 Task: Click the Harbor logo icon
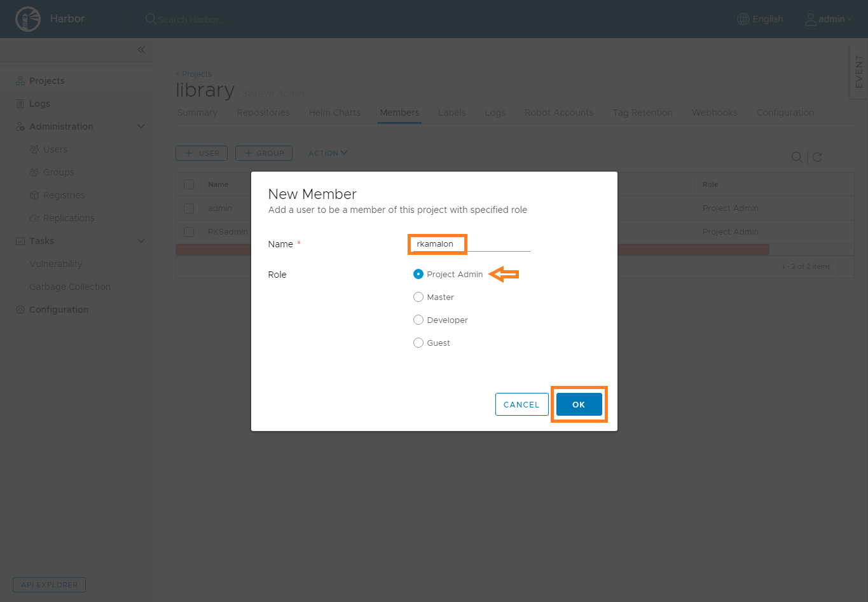(x=28, y=19)
